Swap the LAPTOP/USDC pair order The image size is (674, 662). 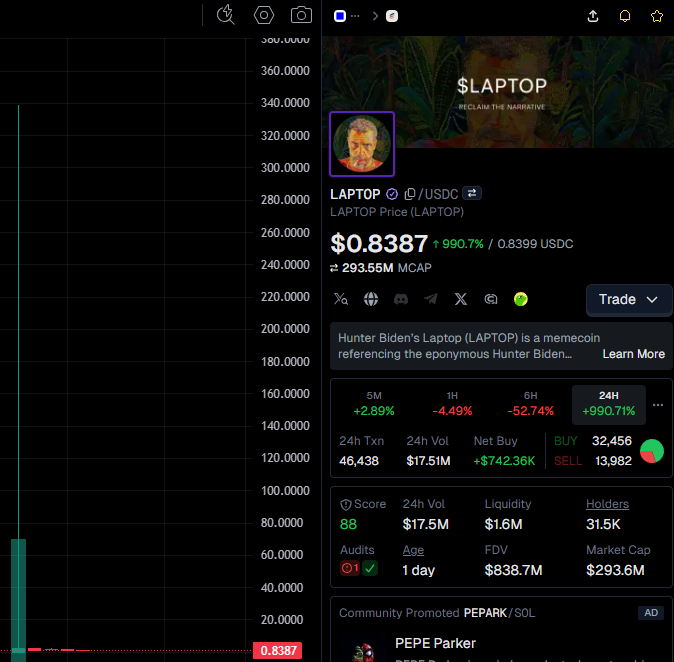click(x=472, y=193)
